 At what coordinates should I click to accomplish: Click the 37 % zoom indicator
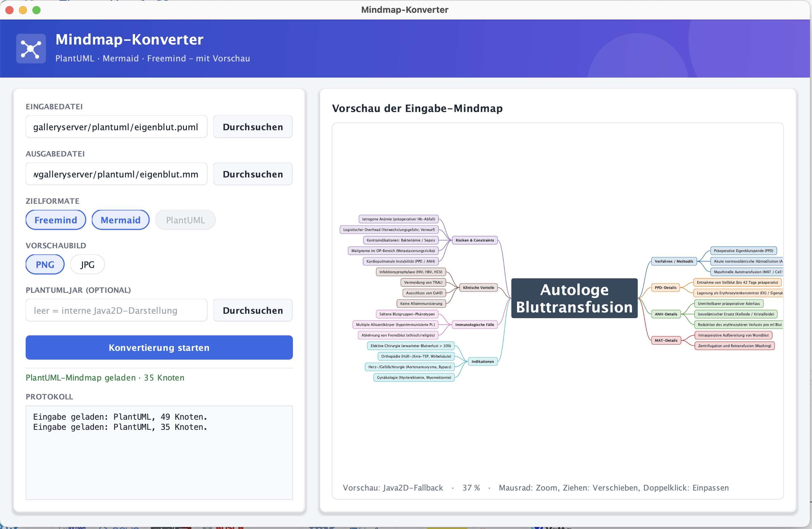tap(471, 488)
